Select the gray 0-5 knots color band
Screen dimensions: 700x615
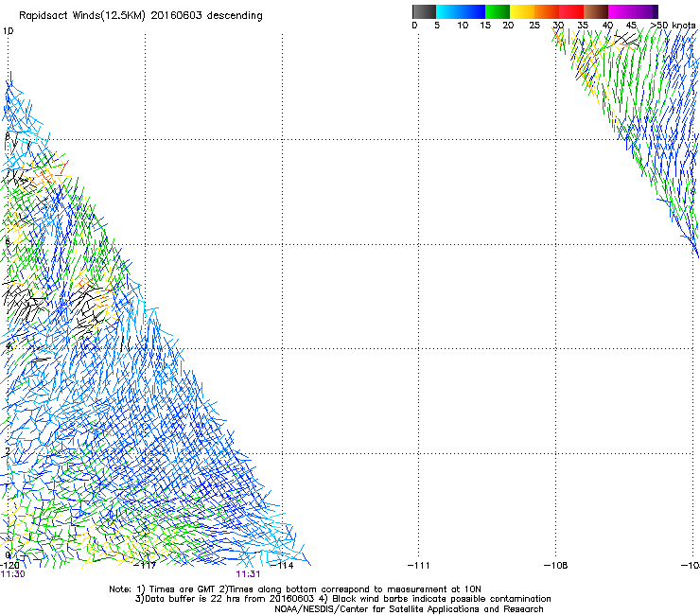(424, 11)
